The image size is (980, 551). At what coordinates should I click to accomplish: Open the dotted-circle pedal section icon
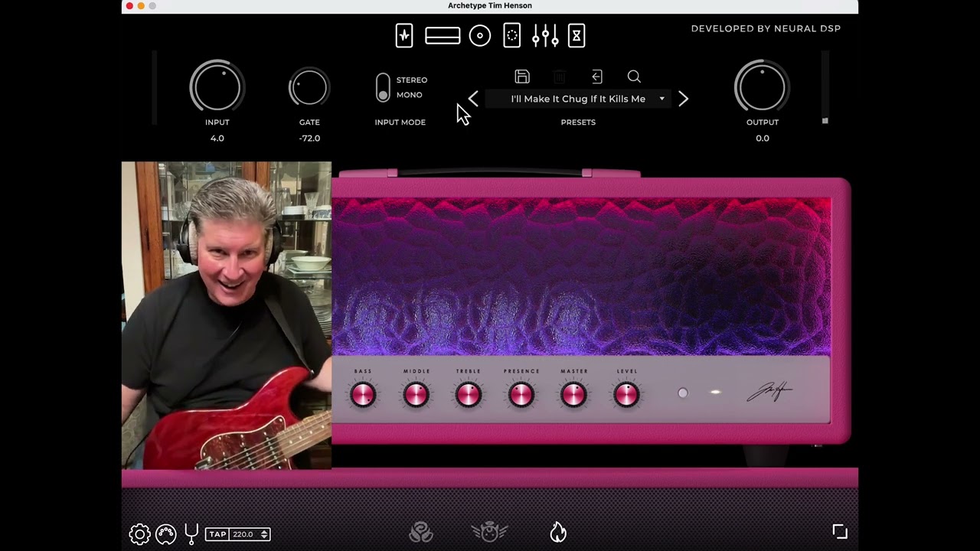tap(512, 35)
